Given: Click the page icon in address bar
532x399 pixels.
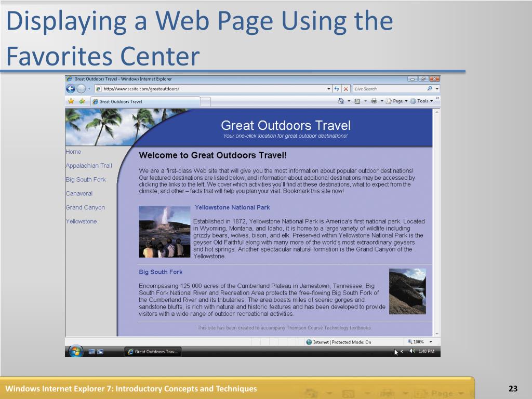Looking at the screenshot, I should click(99, 89).
